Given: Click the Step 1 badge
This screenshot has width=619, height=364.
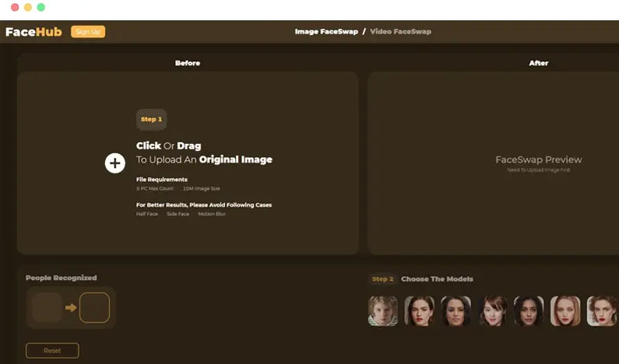Looking at the screenshot, I should (151, 120).
